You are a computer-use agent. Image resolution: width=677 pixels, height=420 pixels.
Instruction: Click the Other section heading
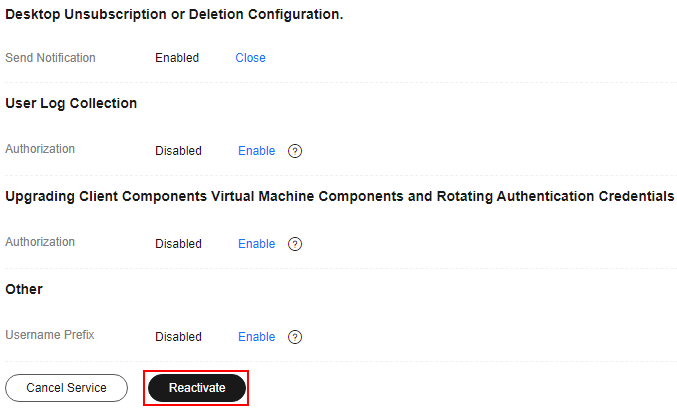click(x=24, y=289)
